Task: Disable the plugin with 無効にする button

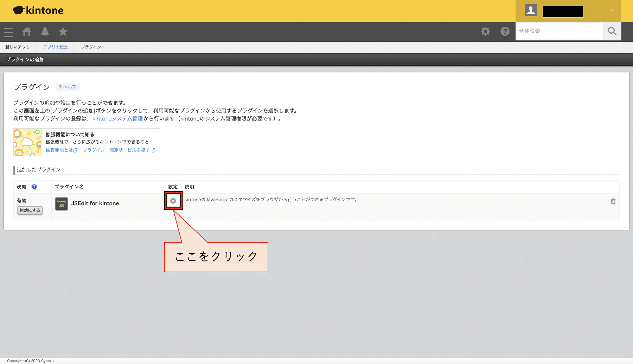Action: pyautogui.click(x=30, y=210)
